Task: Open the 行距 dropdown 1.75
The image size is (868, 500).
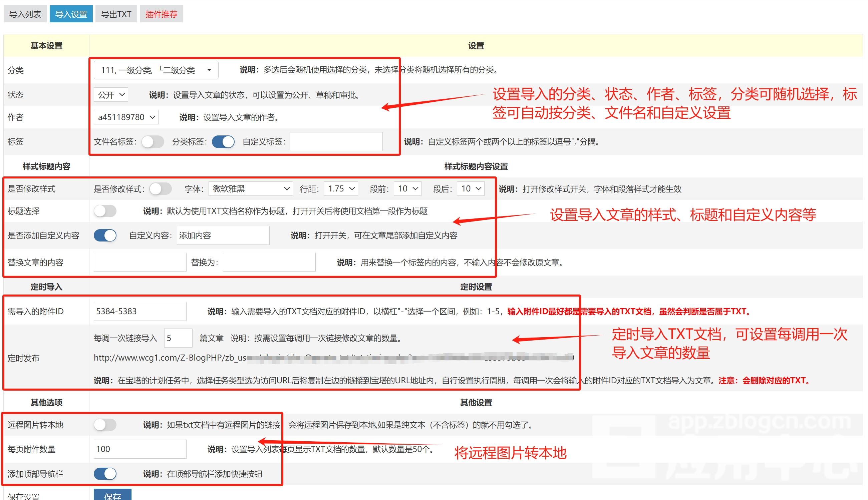Action: pos(341,188)
